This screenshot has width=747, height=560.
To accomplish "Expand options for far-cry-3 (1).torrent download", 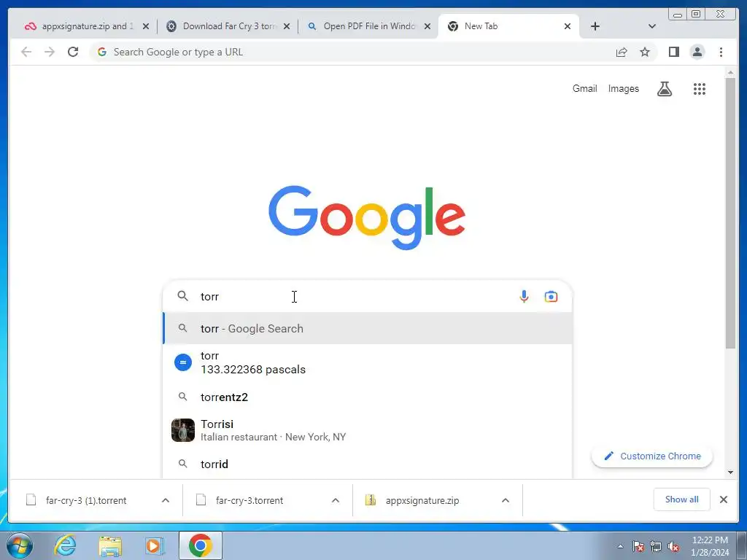I will (166, 500).
